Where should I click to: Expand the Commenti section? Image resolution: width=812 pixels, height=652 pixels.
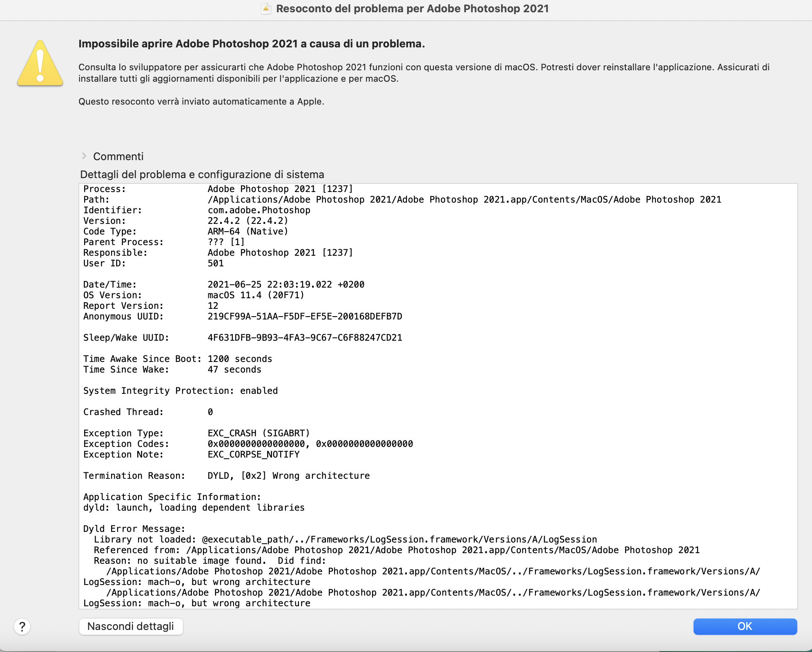click(x=84, y=156)
